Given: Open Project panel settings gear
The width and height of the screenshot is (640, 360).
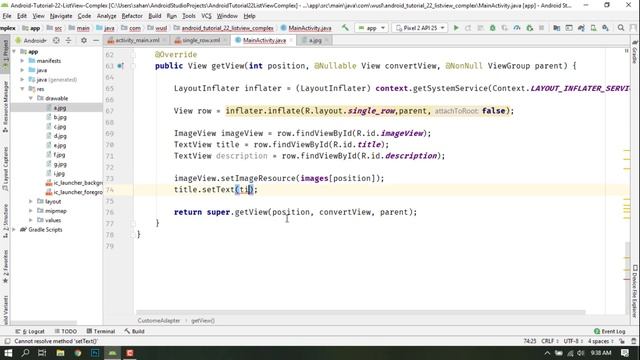Looking at the screenshot, I should pyautogui.click(x=84, y=40).
